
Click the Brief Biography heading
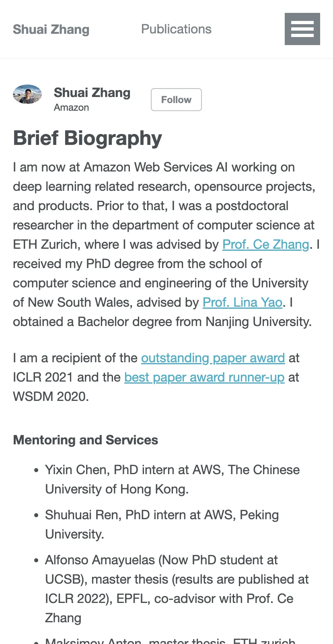coord(88,138)
